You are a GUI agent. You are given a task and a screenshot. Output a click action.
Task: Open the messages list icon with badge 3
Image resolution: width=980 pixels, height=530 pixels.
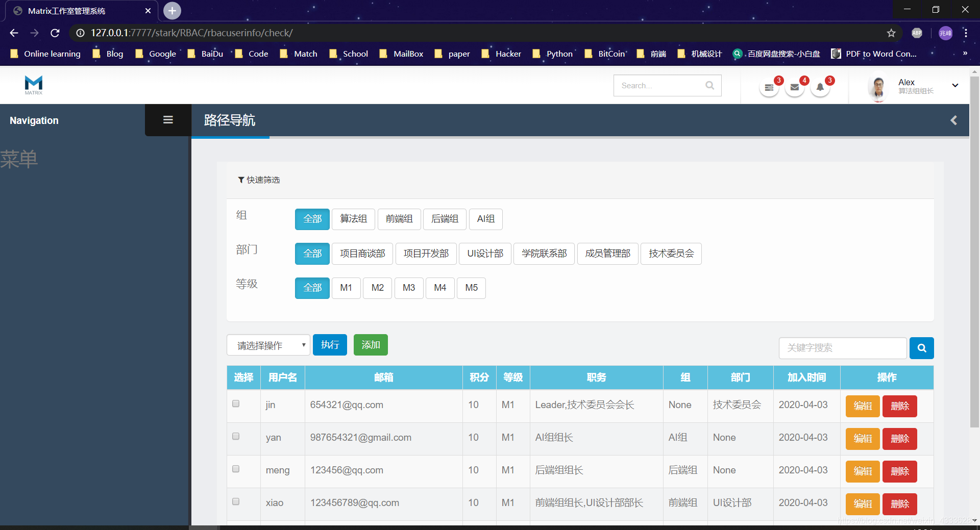pos(769,87)
